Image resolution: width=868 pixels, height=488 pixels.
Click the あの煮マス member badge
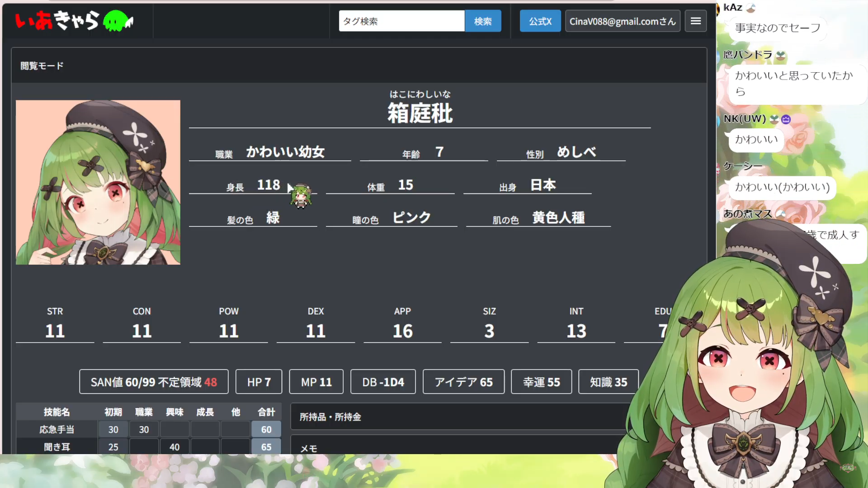click(781, 214)
